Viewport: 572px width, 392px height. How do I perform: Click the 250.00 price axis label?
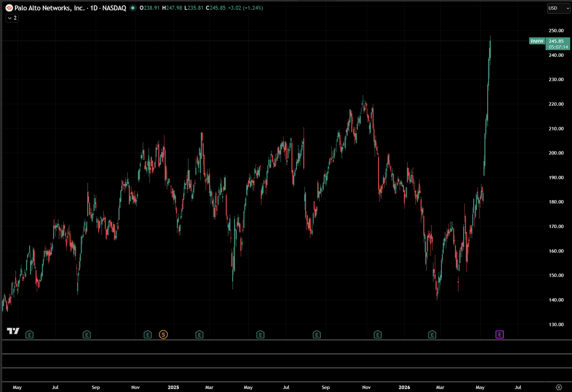(x=557, y=30)
